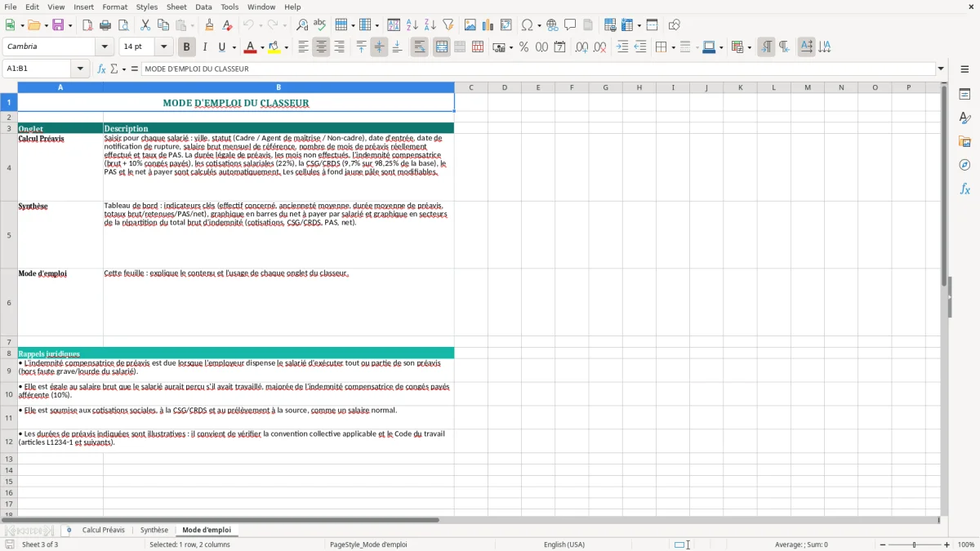980x551 pixels.
Task: Open Find and Replace
Action: (x=302, y=25)
